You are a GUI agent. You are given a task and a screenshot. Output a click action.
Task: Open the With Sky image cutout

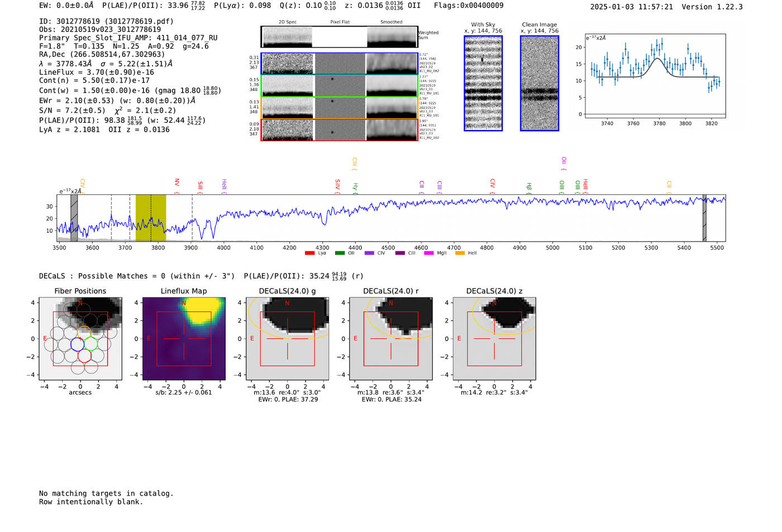(483, 83)
